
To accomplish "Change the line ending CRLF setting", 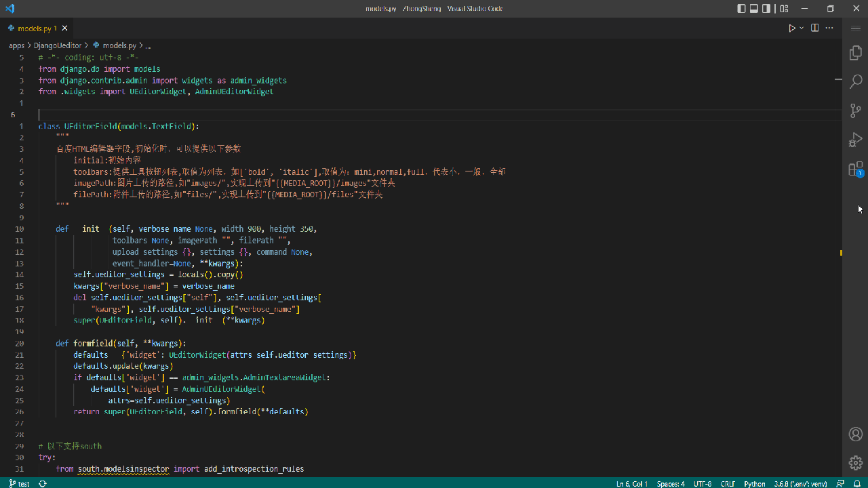I will pos(727,483).
